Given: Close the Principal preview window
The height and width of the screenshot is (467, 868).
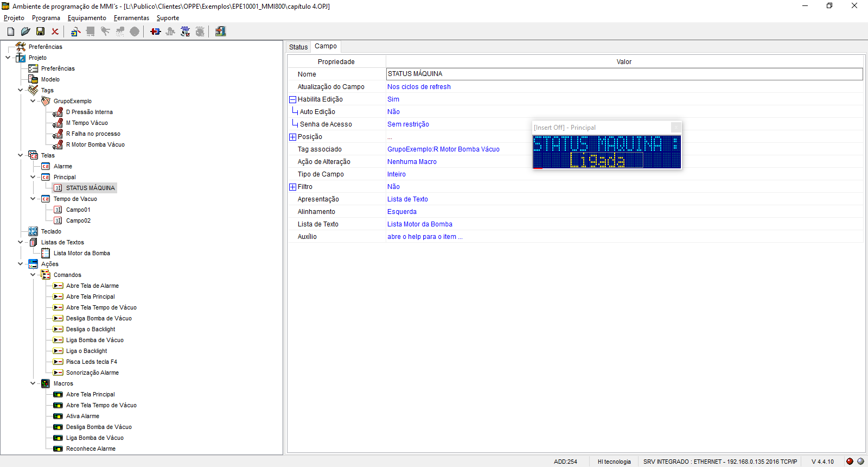Looking at the screenshot, I should point(676,127).
